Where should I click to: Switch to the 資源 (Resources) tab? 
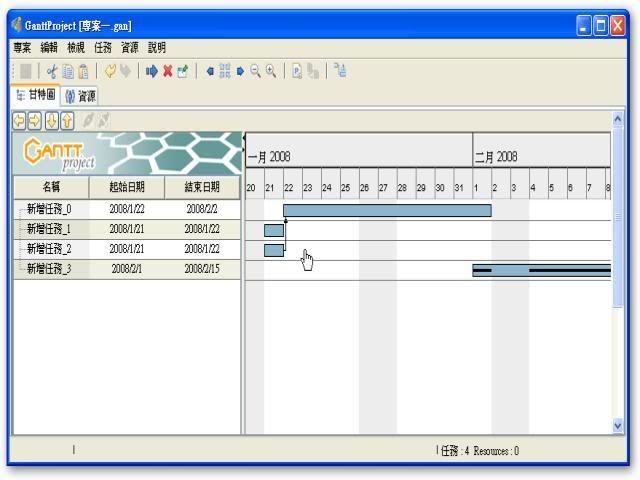81,96
